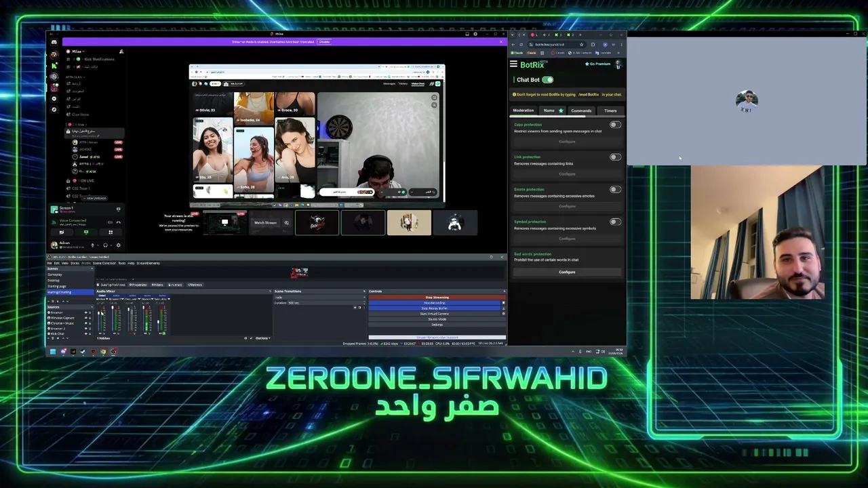Click BotRix profile avatar

618,64
